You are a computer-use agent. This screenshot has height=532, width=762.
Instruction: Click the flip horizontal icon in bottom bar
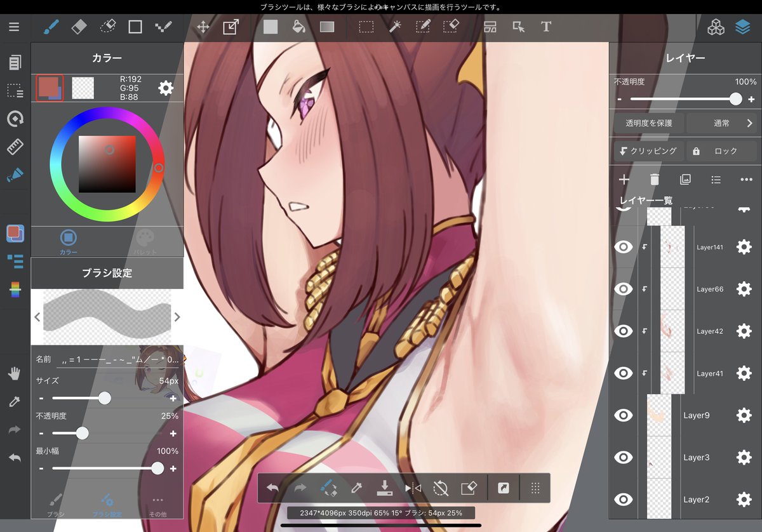pyautogui.click(x=413, y=488)
